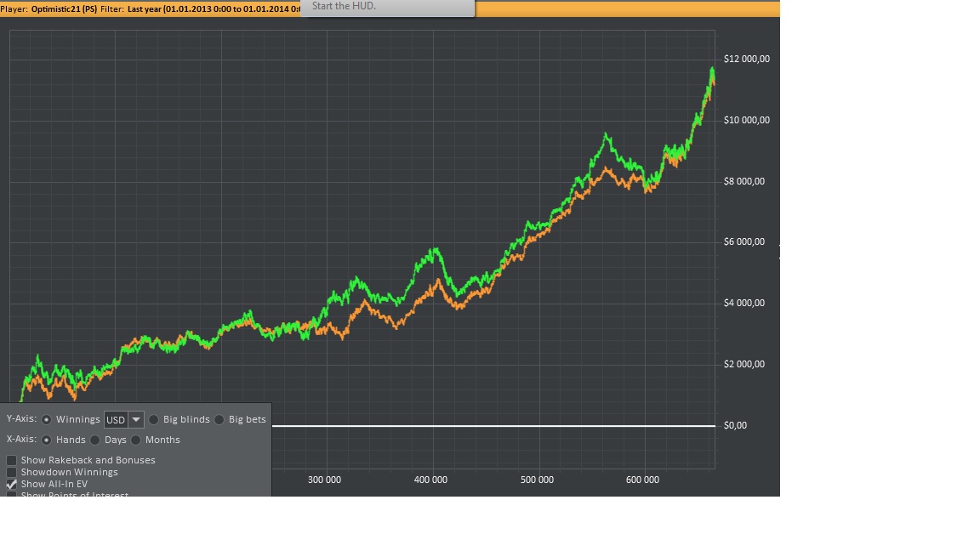Click the Start the HUD tooltip
Viewport: 980px width, 551px height.
[388, 8]
